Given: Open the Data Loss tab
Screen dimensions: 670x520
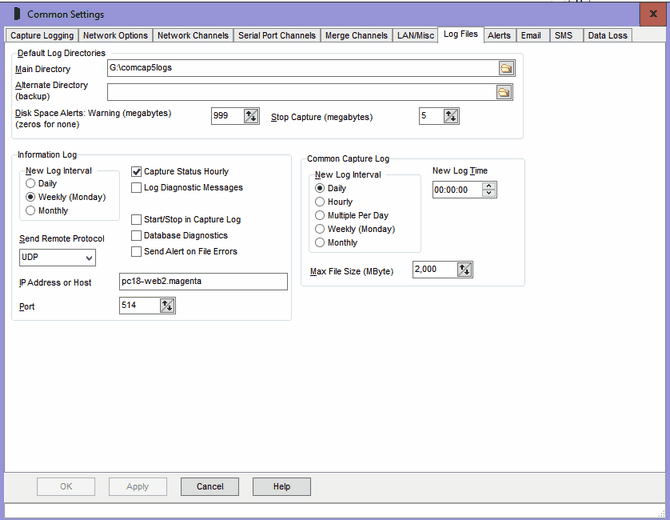Looking at the screenshot, I should (x=608, y=35).
